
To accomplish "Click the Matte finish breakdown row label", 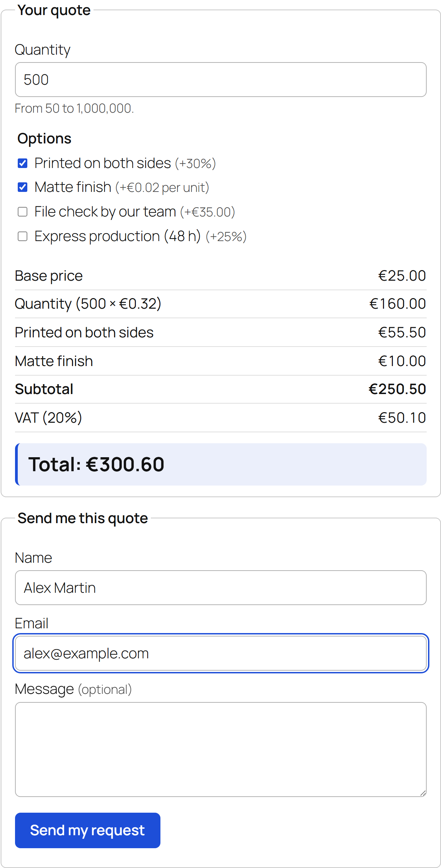I will (x=54, y=361).
